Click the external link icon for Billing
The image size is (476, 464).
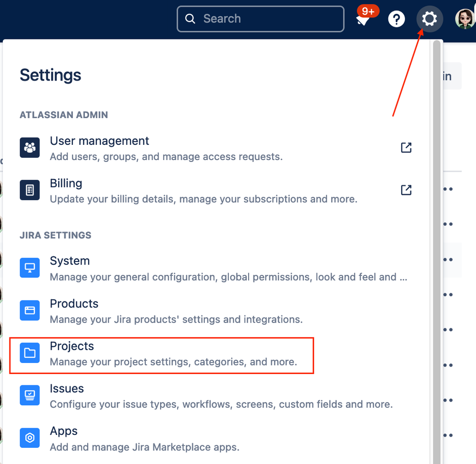coord(406,190)
